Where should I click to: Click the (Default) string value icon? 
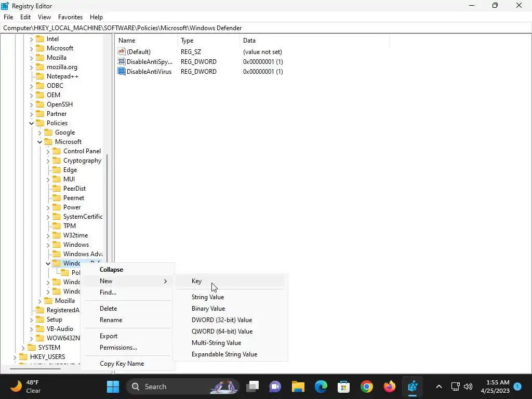[122, 51]
